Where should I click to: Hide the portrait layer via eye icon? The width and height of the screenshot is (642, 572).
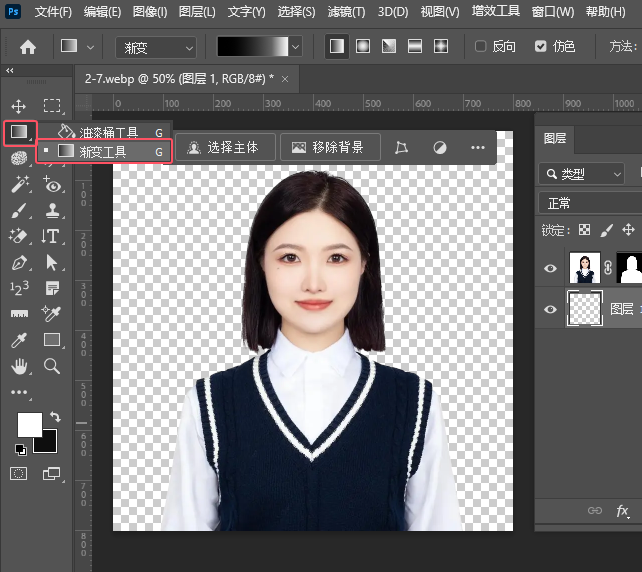point(550,268)
